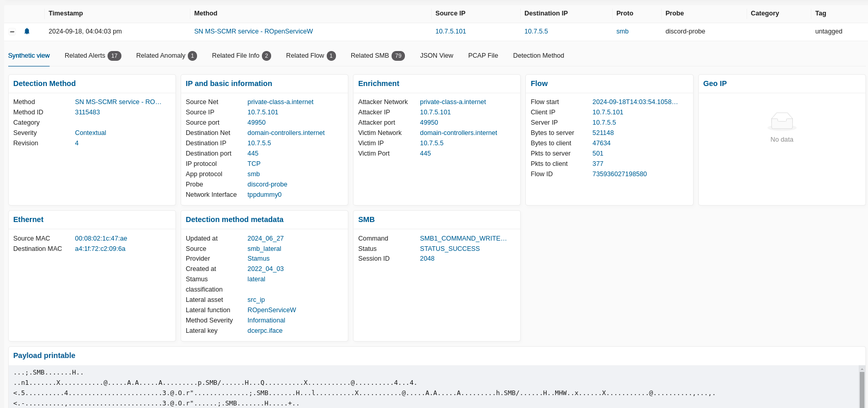868x408 pixels.
Task: Collapse the expanded alert row
Action: pyautogui.click(x=12, y=31)
